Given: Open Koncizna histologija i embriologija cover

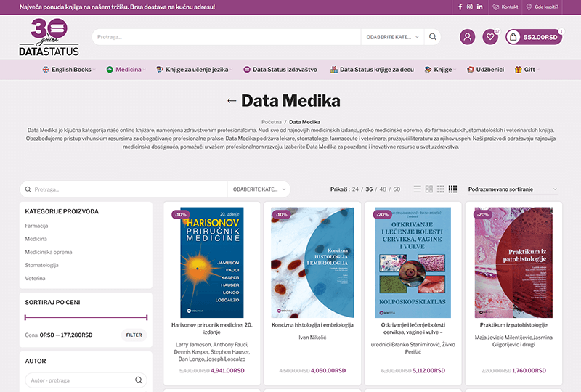Looking at the screenshot, I should (312, 262).
